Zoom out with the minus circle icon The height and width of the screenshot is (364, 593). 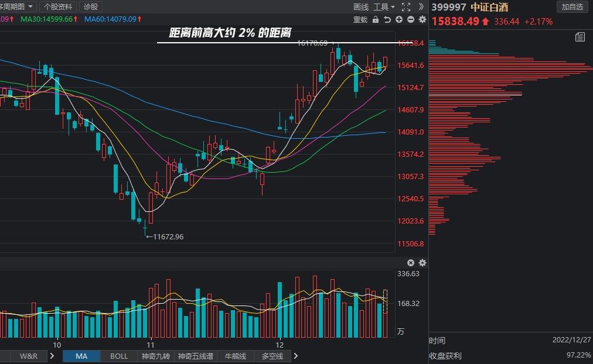click(x=411, y=20)
